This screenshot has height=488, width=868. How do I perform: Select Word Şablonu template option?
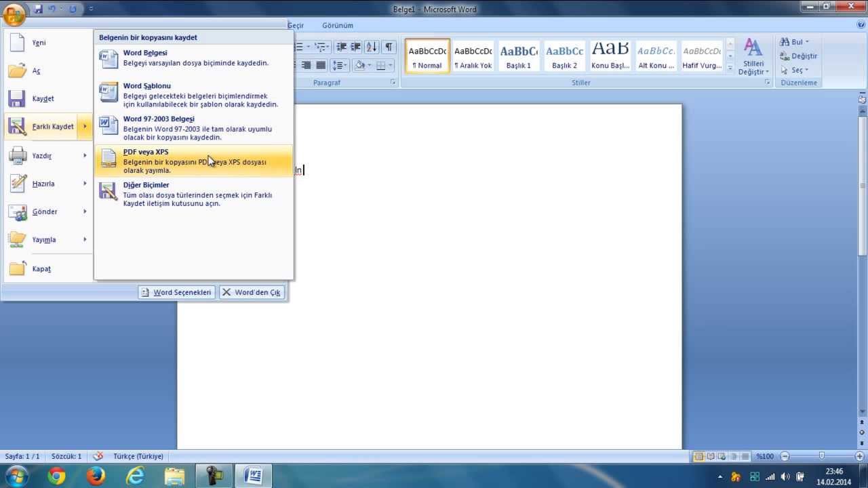[194, 96]
